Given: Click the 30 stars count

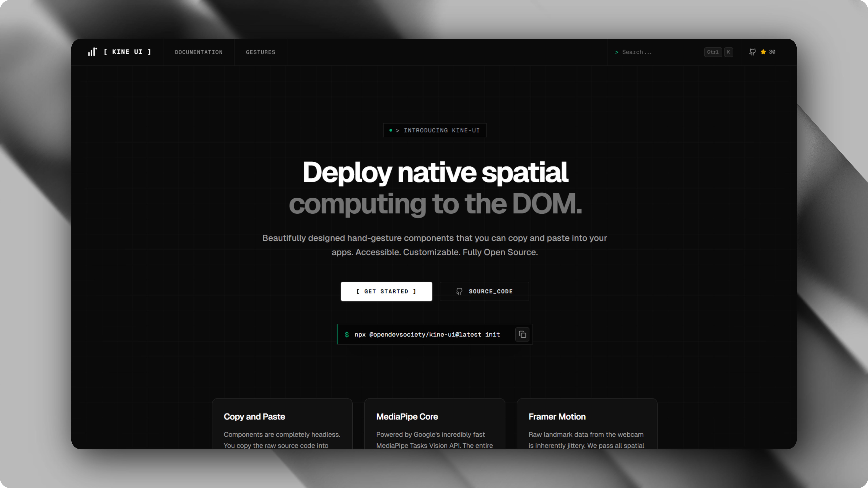Looking at the screenshot, I should pyautogui.click(x=772, y=52).
